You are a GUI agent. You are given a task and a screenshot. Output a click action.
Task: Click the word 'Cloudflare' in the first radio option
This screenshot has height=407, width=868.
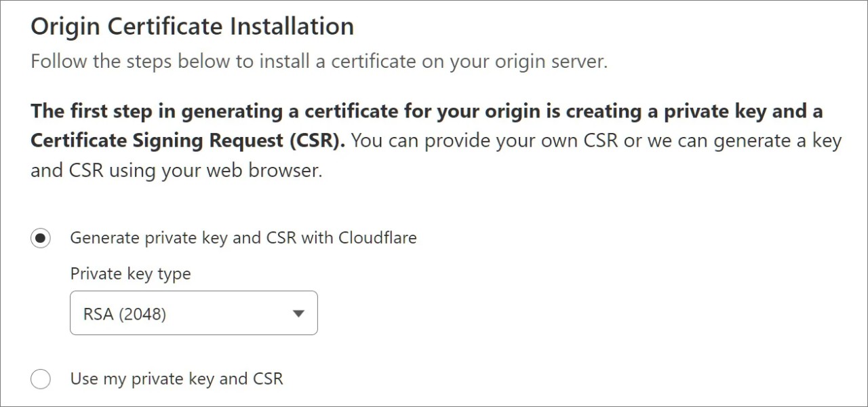click(377, 238)
